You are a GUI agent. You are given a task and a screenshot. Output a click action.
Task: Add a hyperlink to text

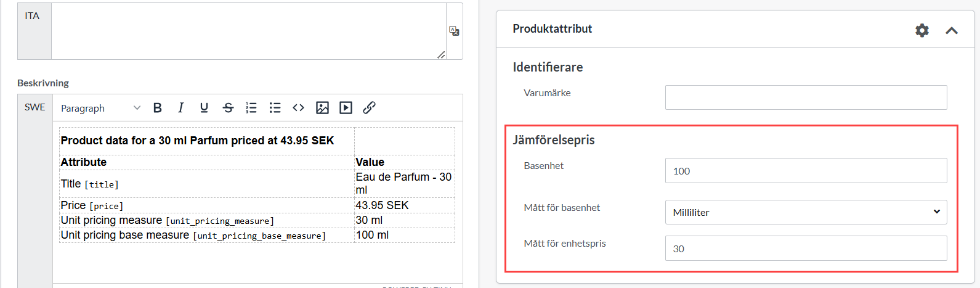pyautogui.click(x=369, y=108)
